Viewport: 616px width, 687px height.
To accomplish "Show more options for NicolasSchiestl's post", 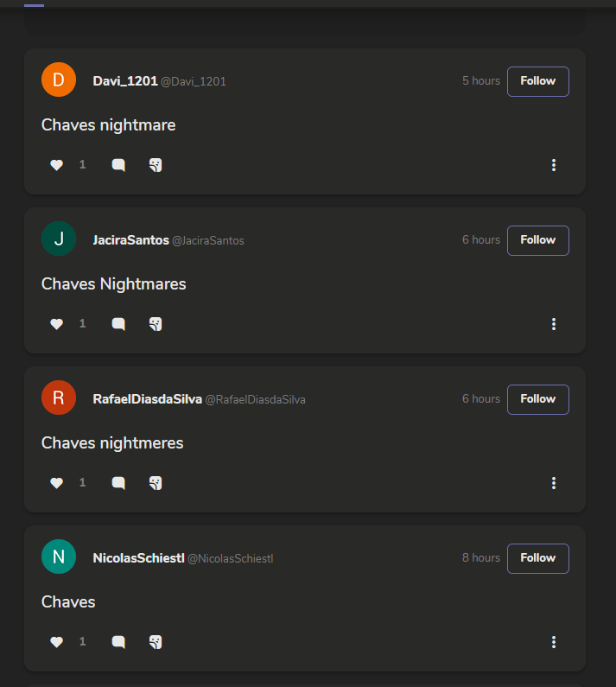I will pos(554,642).
